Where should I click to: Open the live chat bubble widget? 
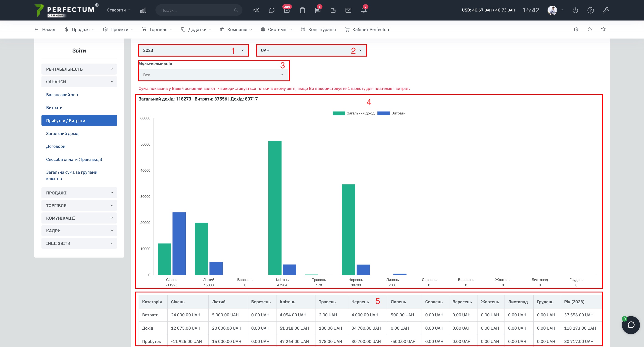(631, 325)
